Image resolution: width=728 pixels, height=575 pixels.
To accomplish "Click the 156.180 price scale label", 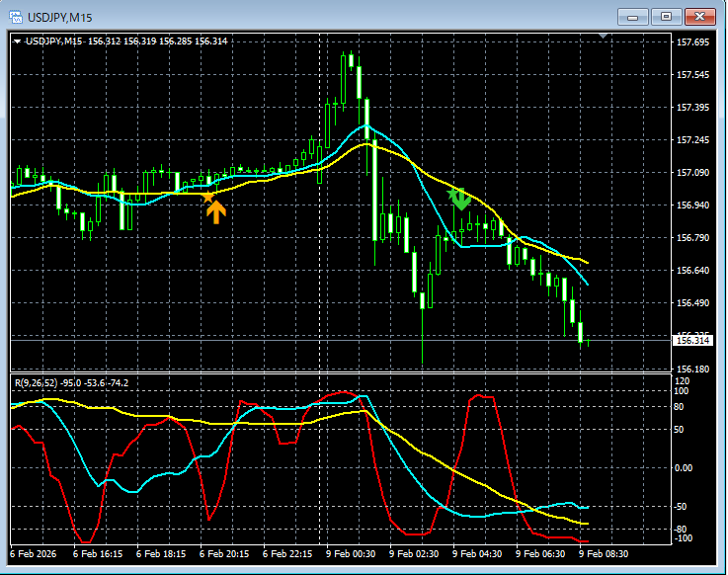I will 692,370.
